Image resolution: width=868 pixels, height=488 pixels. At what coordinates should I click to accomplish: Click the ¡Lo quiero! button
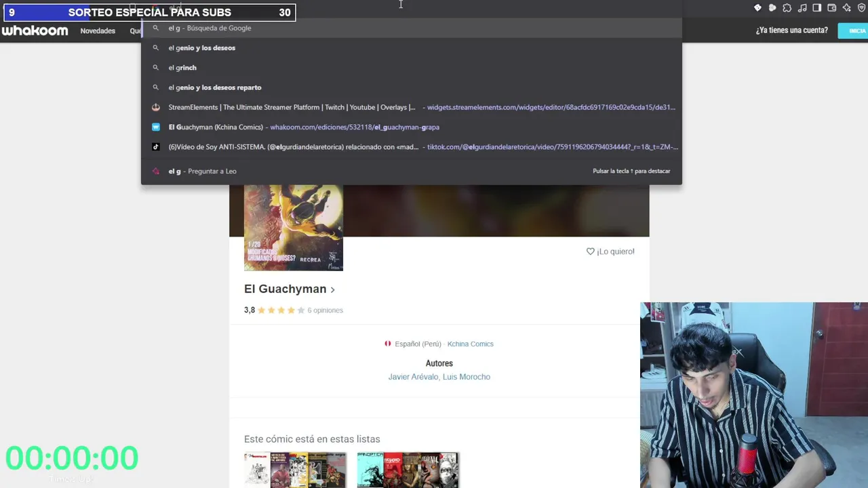(610, 251)
